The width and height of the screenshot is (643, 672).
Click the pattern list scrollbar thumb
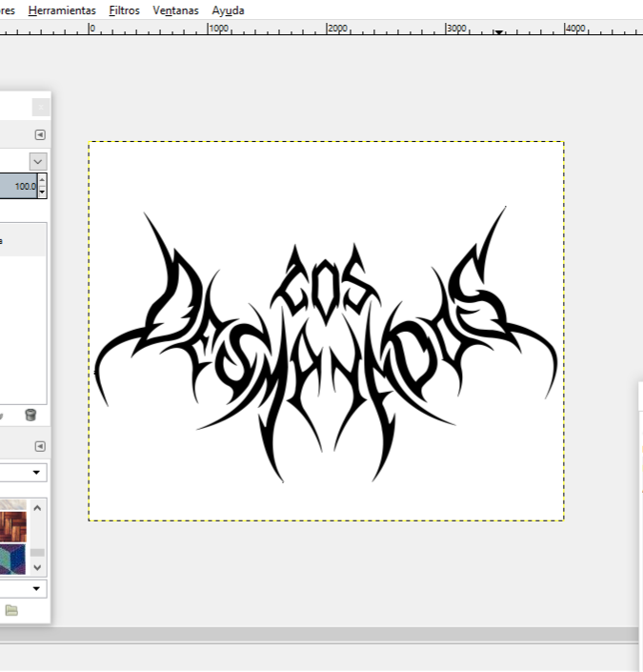(x=37, y=553)
